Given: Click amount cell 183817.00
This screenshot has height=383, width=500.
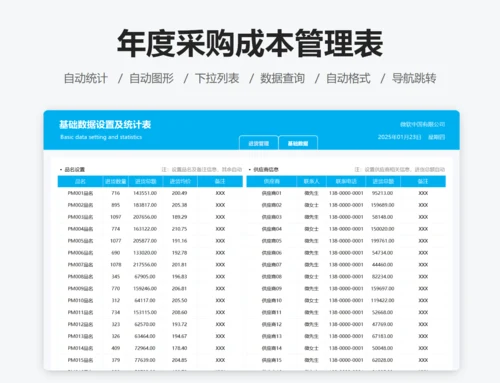Looking at the screenshot, I should (x=145, y=205).
